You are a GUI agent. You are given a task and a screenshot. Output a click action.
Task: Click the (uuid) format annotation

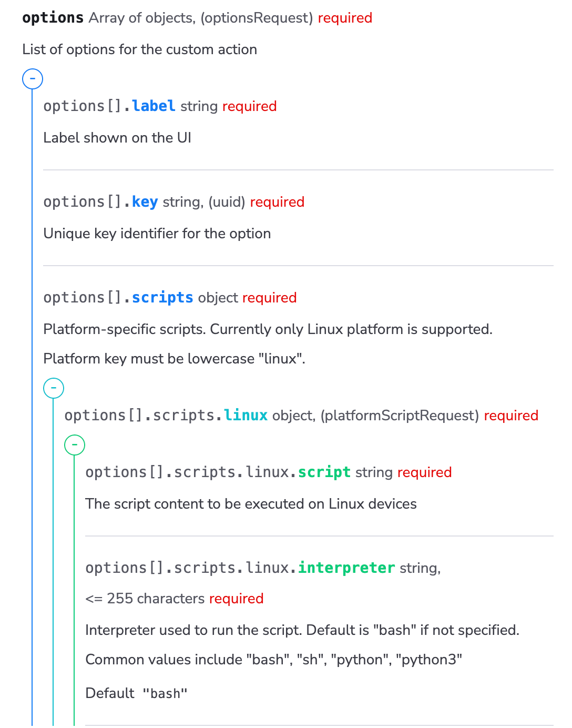[x=227, y=202]
